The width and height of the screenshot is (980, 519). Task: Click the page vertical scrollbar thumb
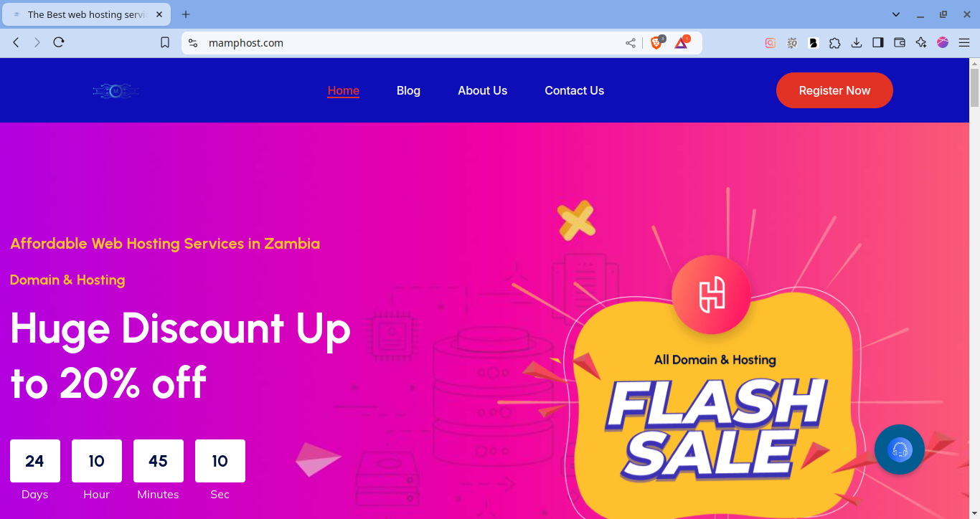coord(974,87)
